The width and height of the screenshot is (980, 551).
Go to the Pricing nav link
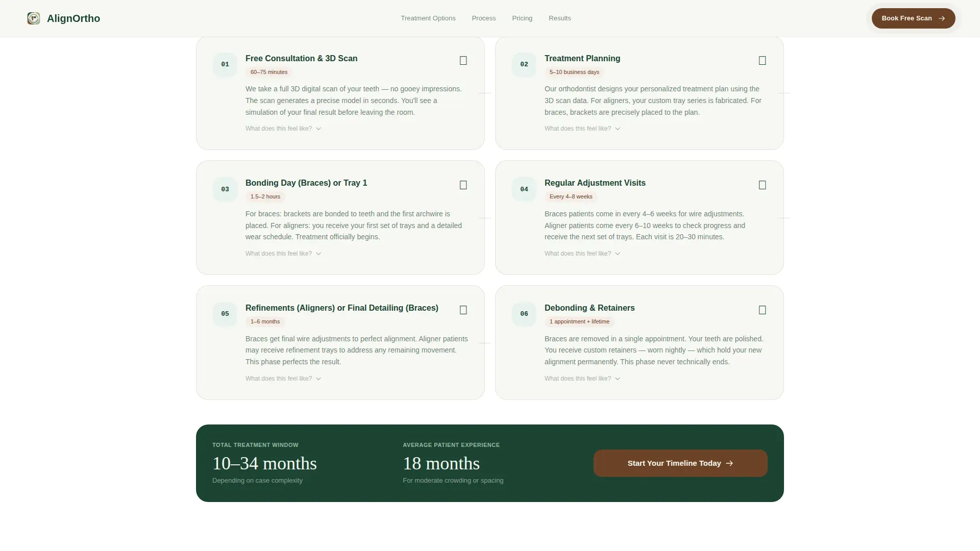click(x=522, y=18)
